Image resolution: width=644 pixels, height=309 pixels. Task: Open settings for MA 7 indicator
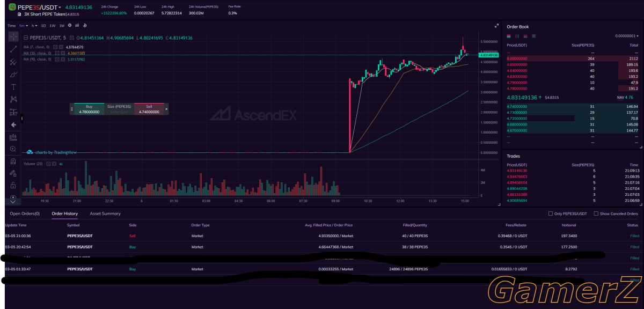coord(55,47)
